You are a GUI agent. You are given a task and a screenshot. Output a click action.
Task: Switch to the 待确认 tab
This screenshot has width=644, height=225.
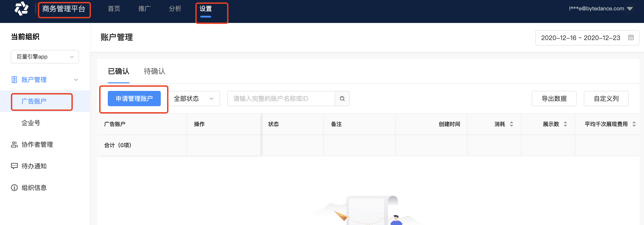pyautogui.click(x=154, y=71)
